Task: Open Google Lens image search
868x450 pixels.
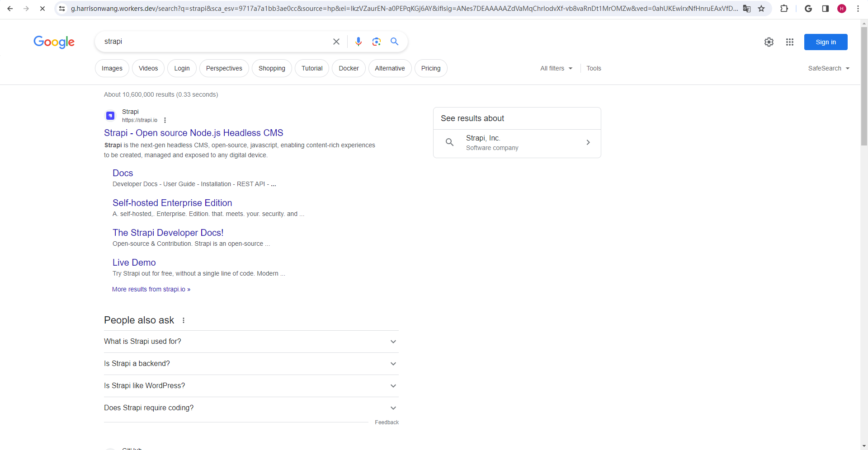Action: coord(376,42)
